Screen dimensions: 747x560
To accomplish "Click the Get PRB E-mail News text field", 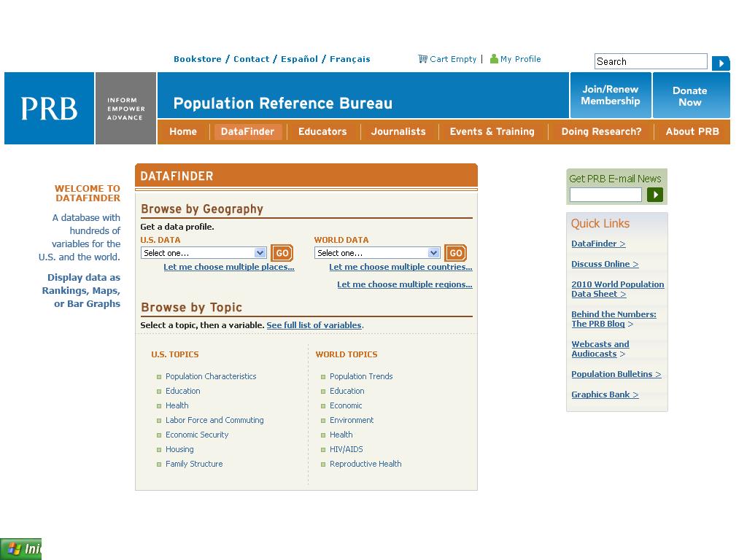I will 605,195.
